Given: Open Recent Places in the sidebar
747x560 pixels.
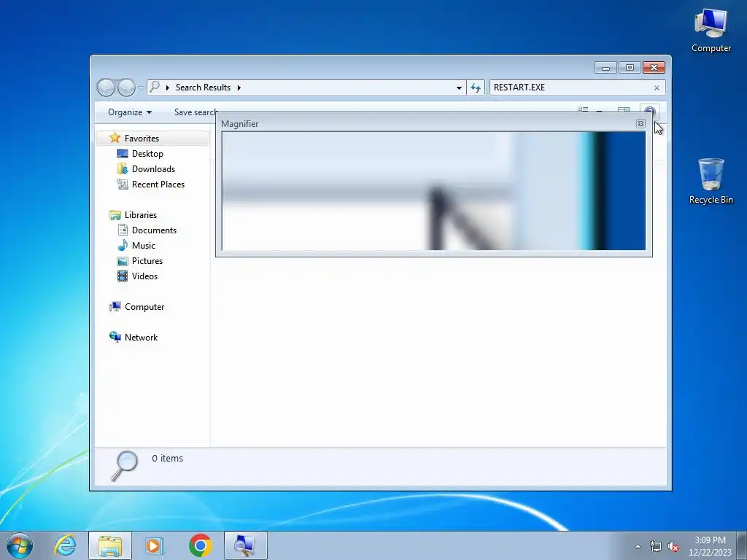Looking at the screenshot, I should [158, 184].
